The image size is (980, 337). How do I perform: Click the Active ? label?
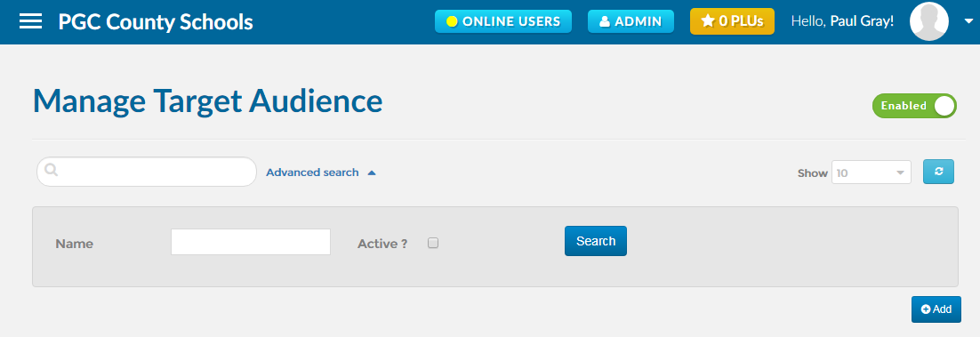click(382, 244)
